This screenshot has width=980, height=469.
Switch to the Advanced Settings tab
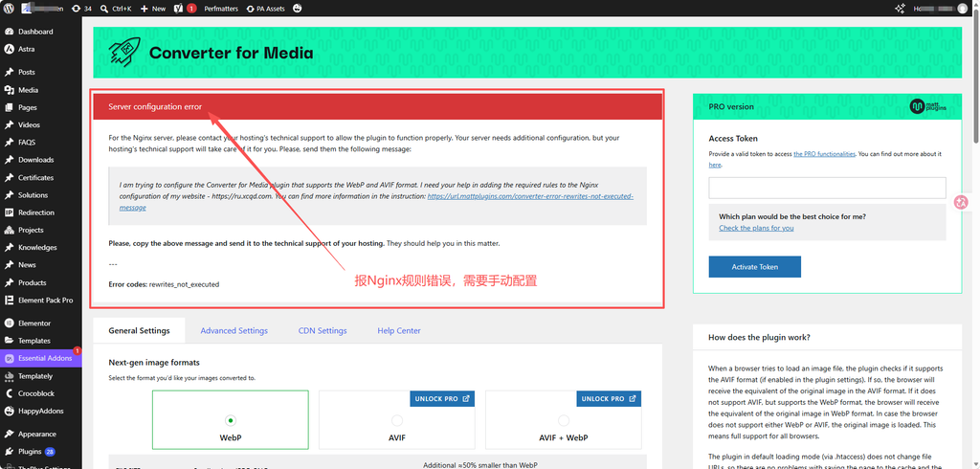coord(234,331)
